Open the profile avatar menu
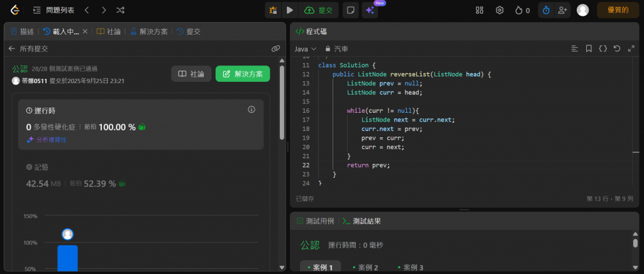The height and width of the screenshot is (274, 644). pyautogui.click(x=583, y=10)
